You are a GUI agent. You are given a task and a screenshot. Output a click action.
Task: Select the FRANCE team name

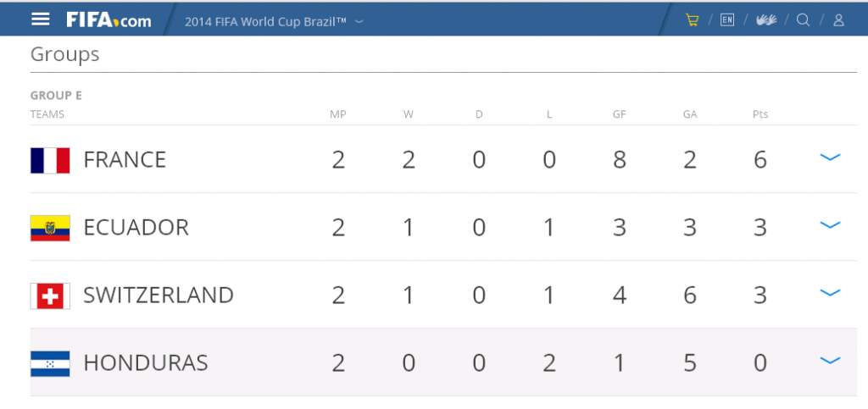pos(125,160)
